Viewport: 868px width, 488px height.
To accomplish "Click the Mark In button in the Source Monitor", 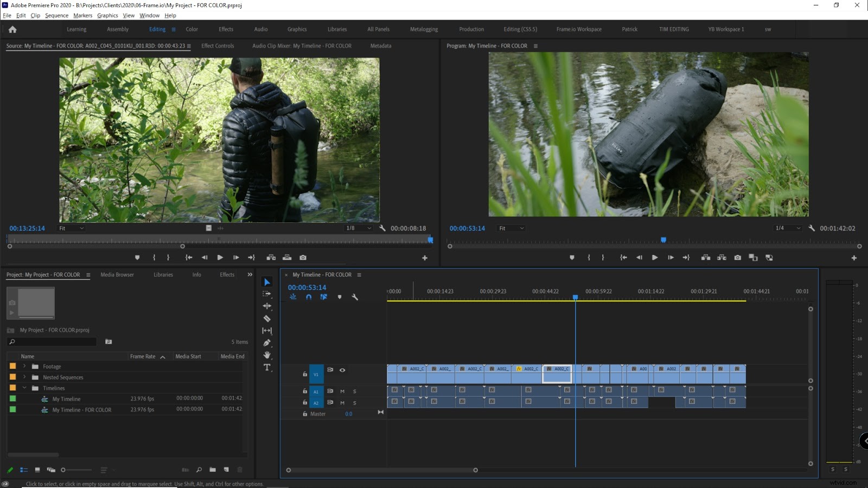I will [x=154, y=258].
